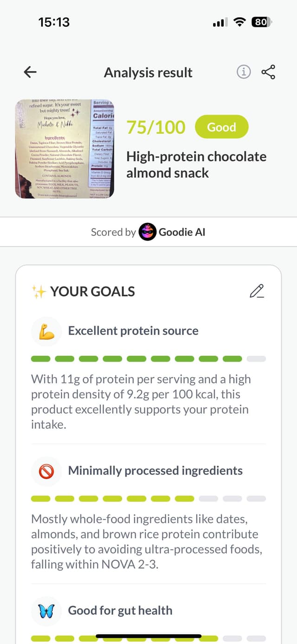Tap the back arrow icon
This screenshot has width=297, height=644.
29,72
